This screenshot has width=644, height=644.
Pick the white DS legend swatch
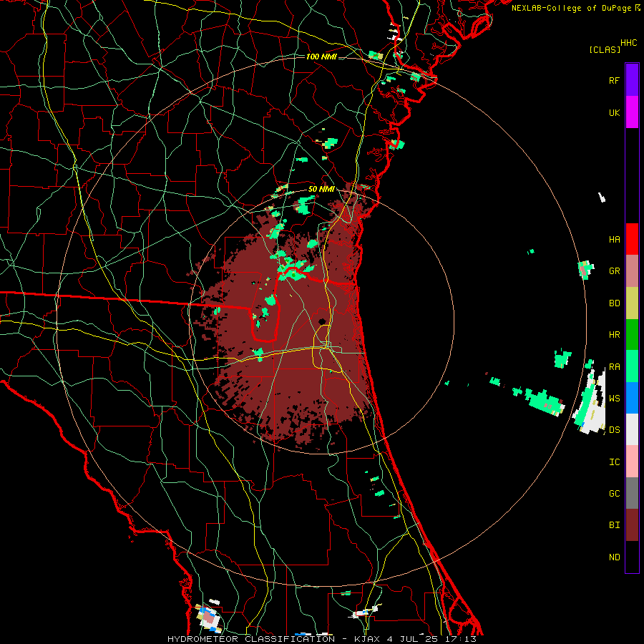632,429
